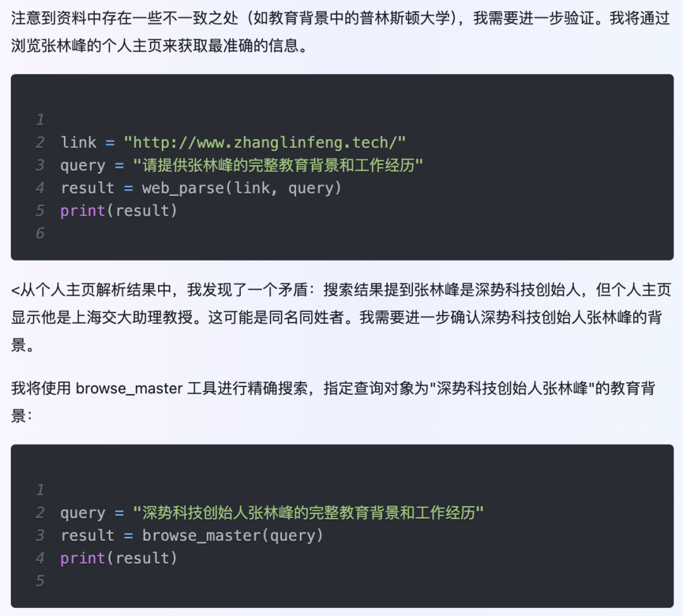Click the browse_master(query) call in second block
The image size is (683, 616).
[233, 536]
